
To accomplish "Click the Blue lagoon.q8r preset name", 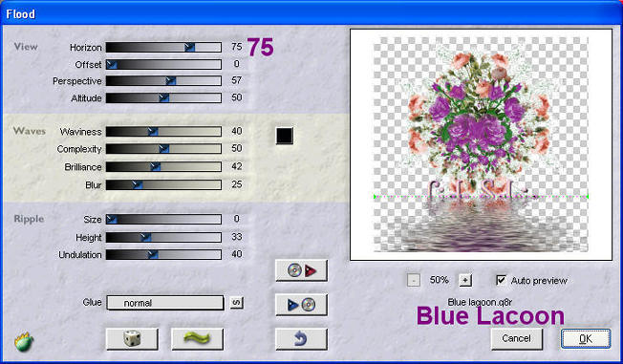I will tap(480, 303).
